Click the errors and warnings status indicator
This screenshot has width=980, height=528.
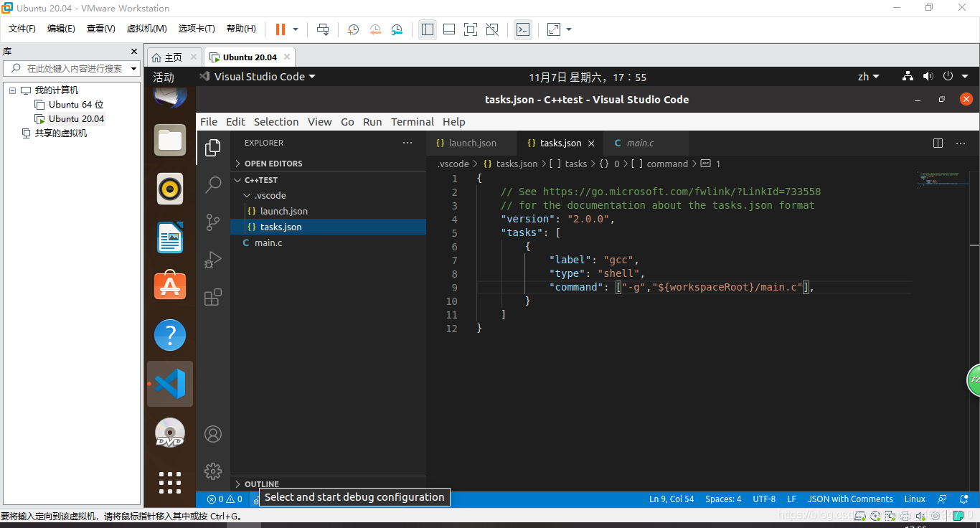tap(225, 499)
